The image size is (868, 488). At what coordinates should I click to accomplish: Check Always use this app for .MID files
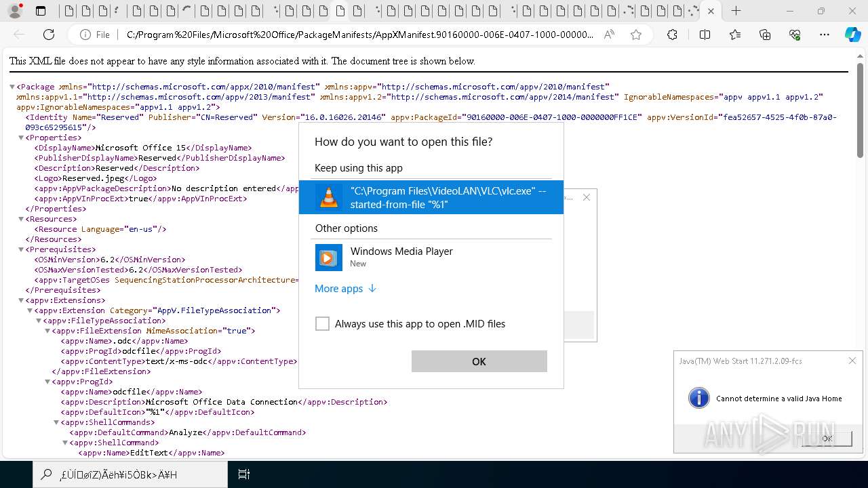pyautogui.click(x=323, y=324)
